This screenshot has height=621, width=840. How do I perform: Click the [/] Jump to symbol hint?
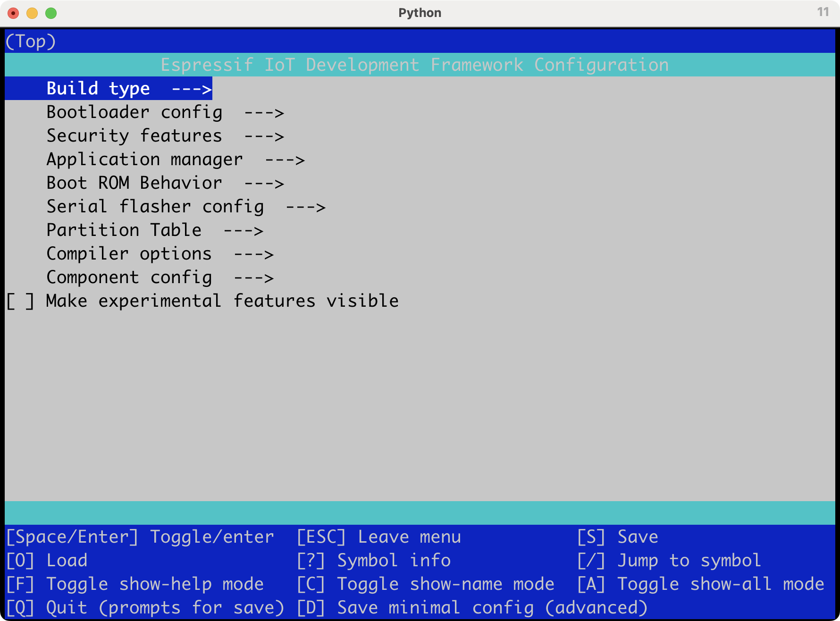pos(669,561)
